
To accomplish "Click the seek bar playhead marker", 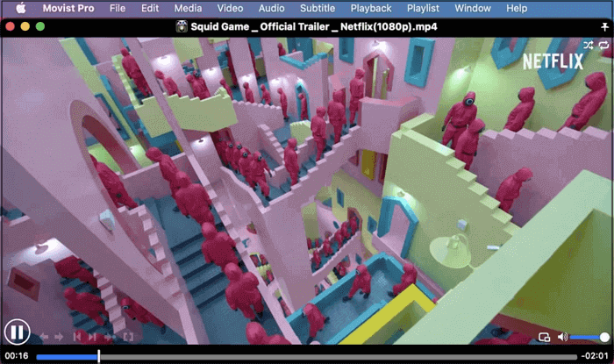I will coord(98,356).
